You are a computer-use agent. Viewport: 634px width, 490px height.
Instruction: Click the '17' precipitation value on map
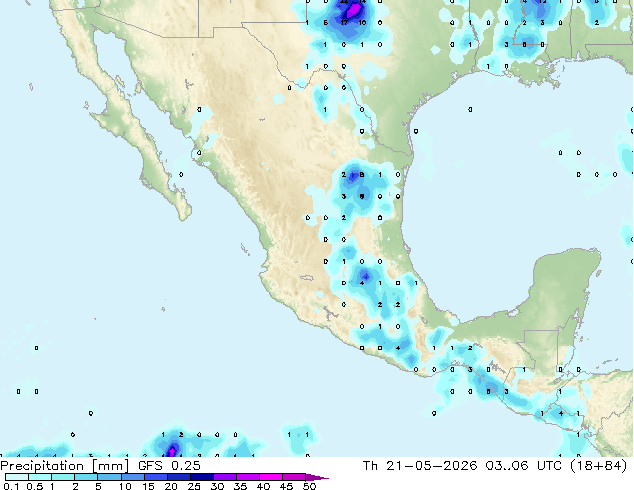pos(344,23)
